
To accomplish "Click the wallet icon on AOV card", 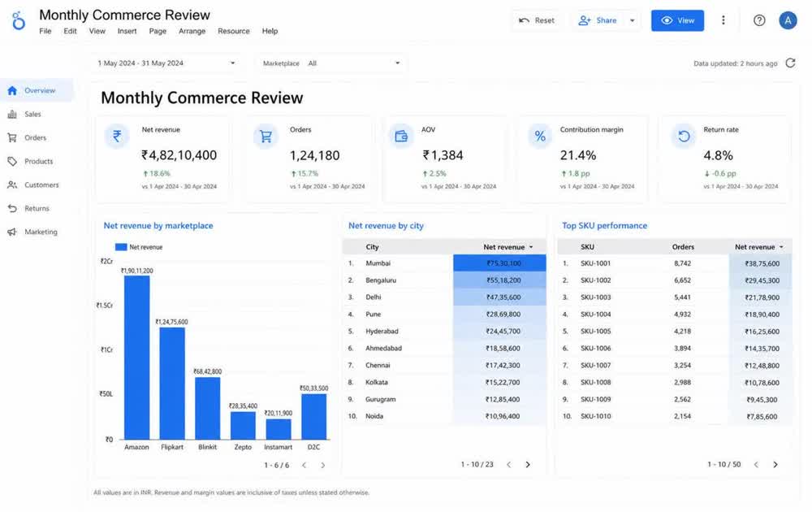I will click(401, 137).
